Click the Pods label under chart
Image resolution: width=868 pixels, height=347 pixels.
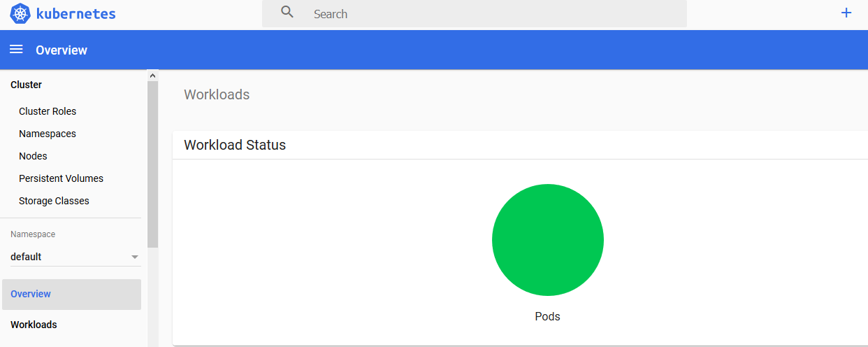[x=548, y=316]
